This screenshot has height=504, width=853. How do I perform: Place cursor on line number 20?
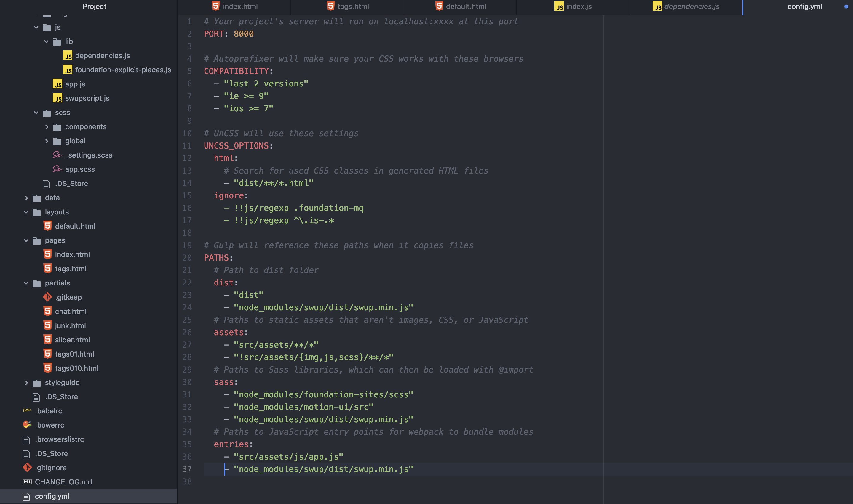pyautogui.click(x=186, y=258)
